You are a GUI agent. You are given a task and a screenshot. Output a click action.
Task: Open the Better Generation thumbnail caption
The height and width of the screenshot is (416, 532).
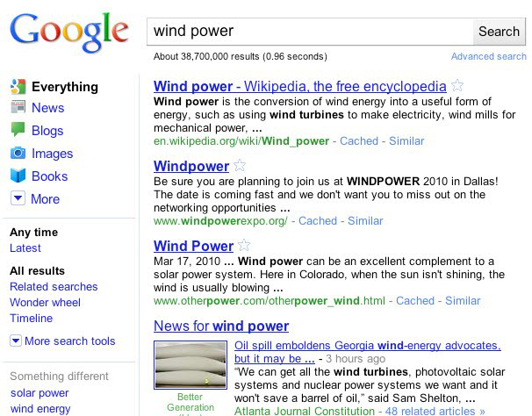(191, 402)
